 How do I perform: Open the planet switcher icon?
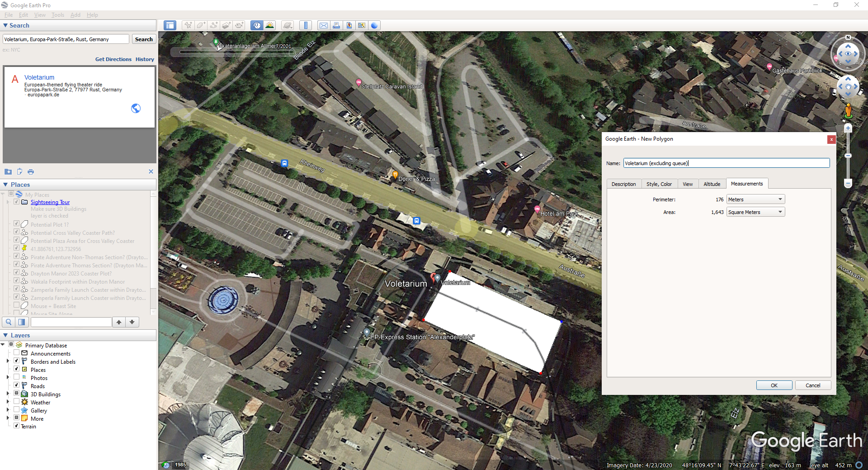point(288,25)
